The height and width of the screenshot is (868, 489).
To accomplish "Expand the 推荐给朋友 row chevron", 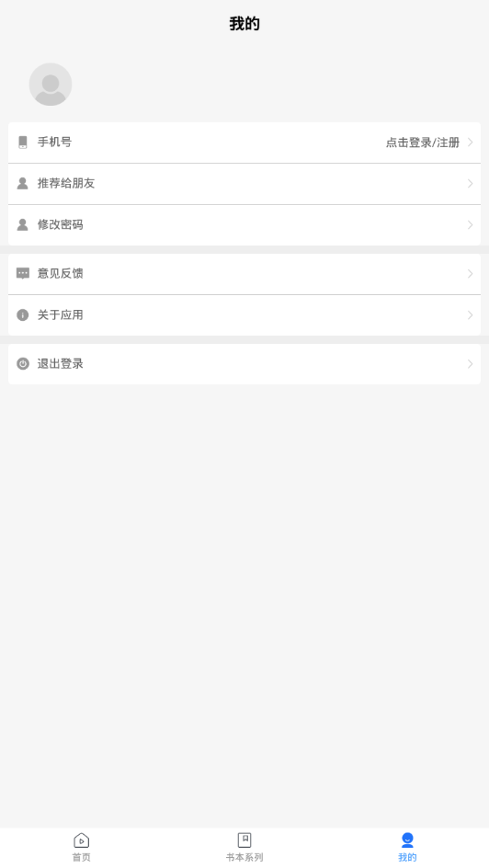I will click(471, 183).
